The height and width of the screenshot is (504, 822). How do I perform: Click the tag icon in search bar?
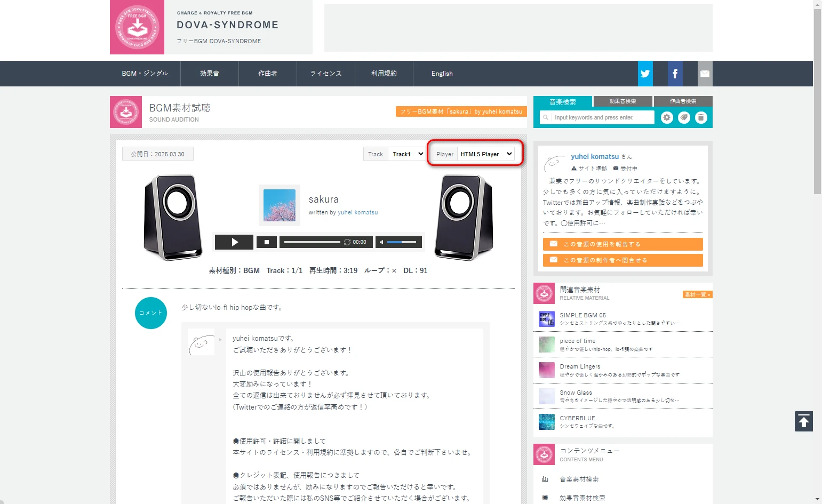click(684, 117)
